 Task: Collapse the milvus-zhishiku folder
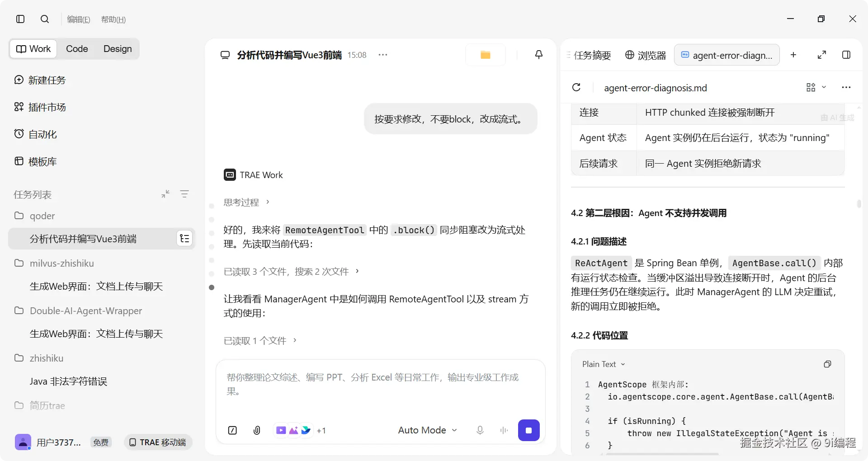pyautogui.click(x=54, y=263)
